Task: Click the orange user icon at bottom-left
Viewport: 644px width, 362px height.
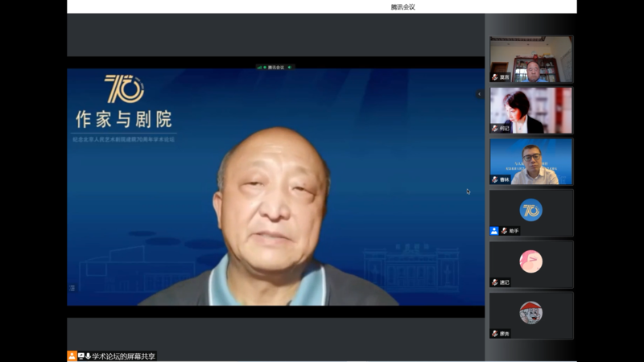Action: (x=72, y=356)
